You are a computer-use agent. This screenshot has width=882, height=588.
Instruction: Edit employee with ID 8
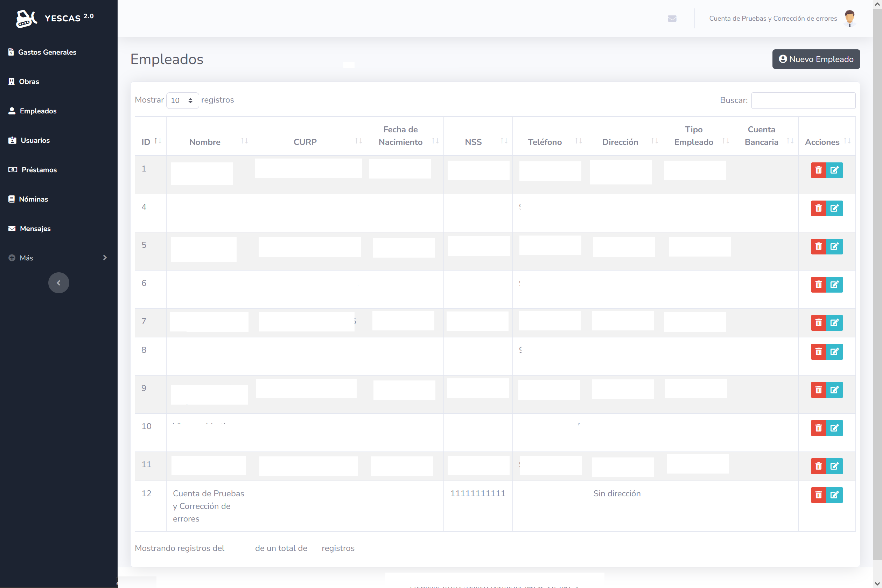(x=834, y=352)
